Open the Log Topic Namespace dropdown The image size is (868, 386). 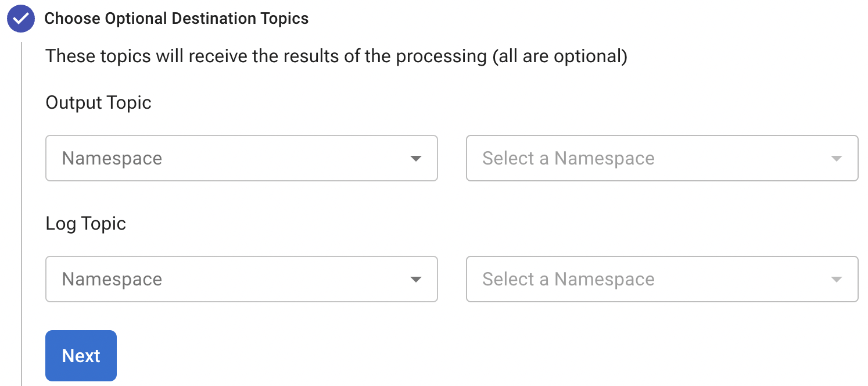tap(241, 279)
